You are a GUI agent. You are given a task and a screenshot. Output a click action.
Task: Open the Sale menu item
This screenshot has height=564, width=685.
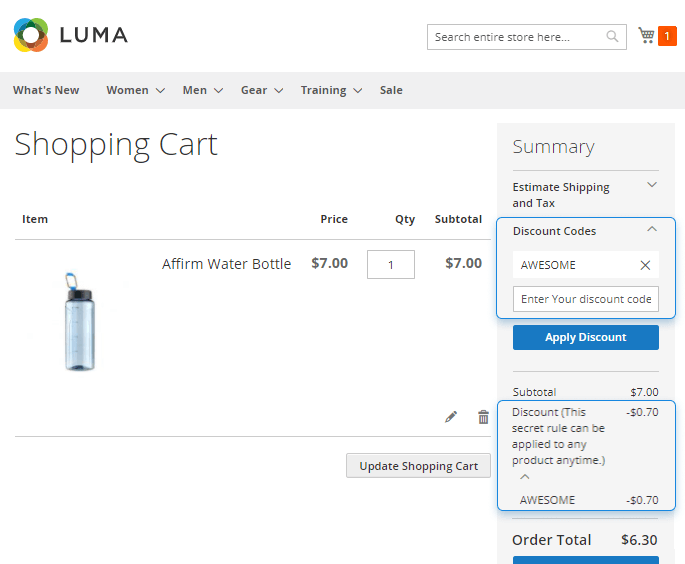tap(391, 90)
